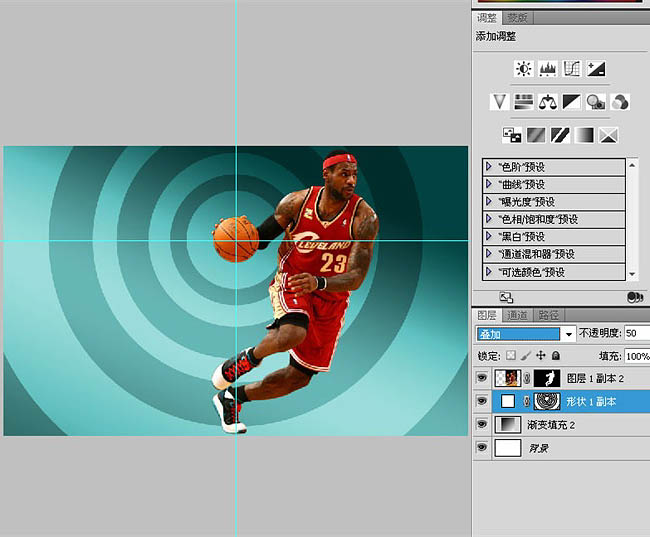Click the 不透明度 opacity value field

point(637,333)
